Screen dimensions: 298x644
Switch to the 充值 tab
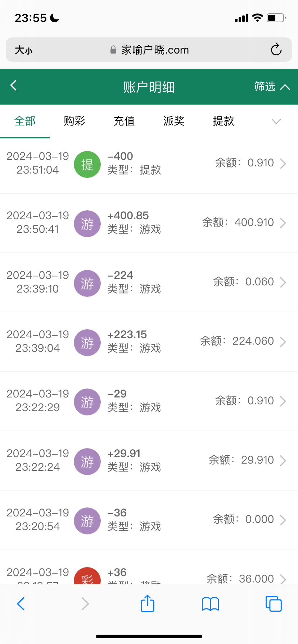click(x=124, y=121)
